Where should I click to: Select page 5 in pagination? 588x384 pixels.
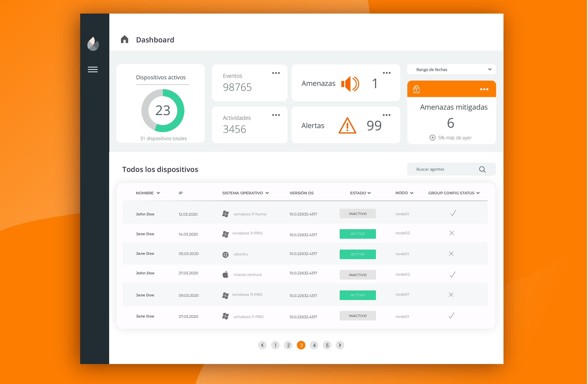[x=327, y=345]
